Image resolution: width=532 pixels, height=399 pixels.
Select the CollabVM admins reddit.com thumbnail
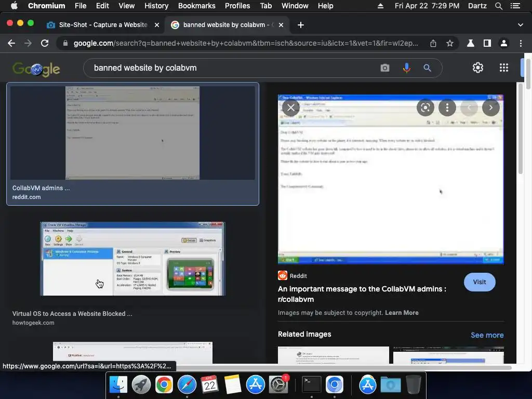132,144
